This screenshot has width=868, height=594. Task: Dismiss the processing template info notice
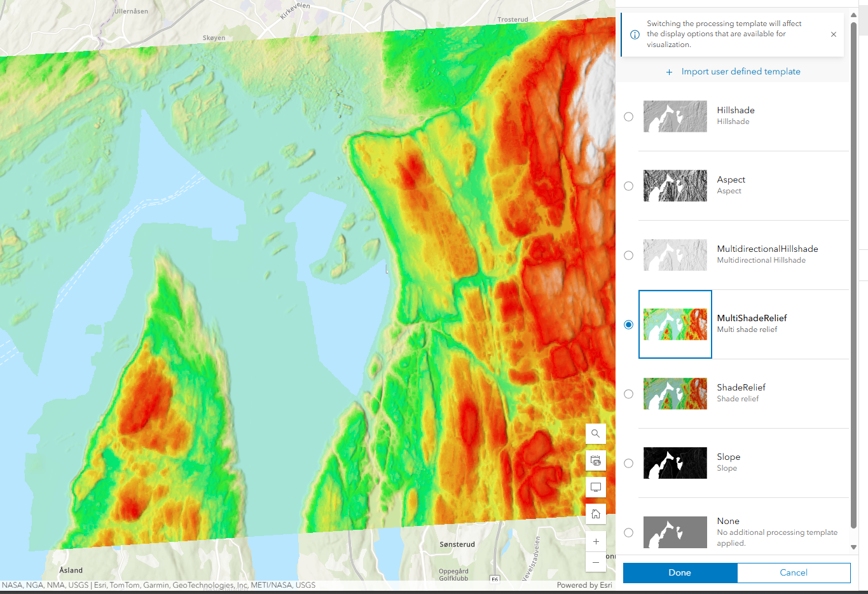coord(833,34)
